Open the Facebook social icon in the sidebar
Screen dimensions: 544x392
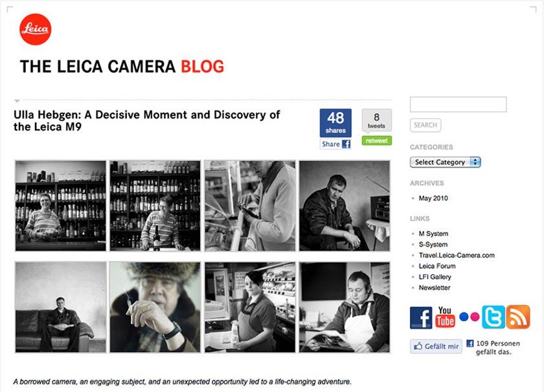click(421, 318)
